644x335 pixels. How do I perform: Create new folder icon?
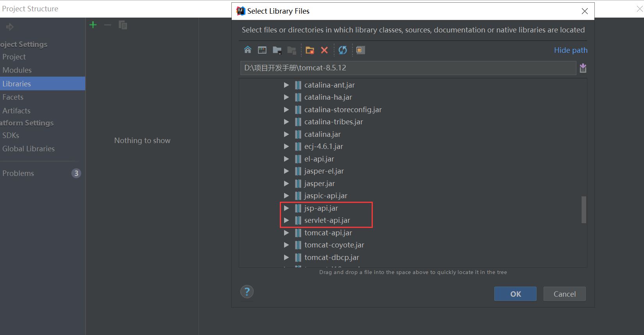[x=310, y=50]
